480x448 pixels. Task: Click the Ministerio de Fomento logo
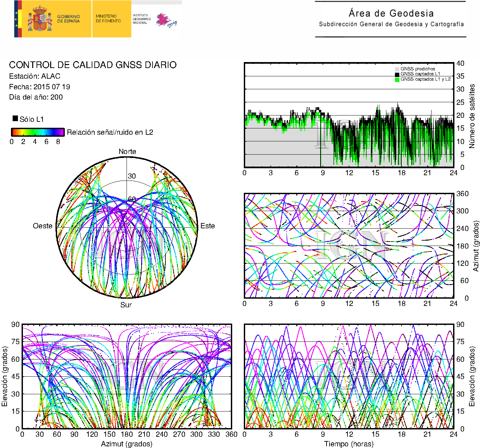(108, 19)
